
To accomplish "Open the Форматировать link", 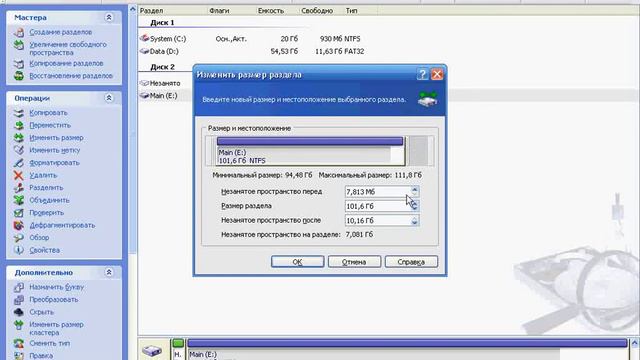I will pos(54,163).
